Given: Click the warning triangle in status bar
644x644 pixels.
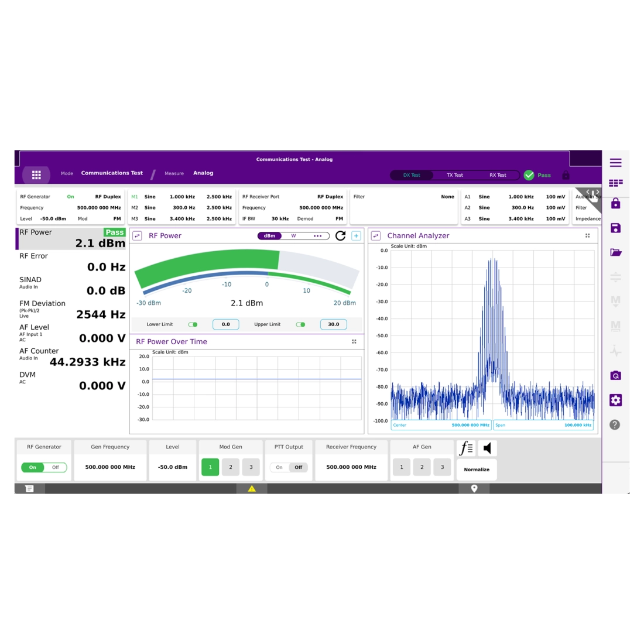Looking at the screenshot, I should point(252,489).
